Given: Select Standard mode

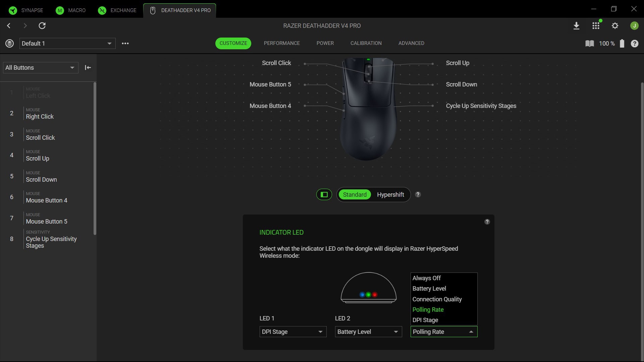Looking at the screenshot, I should point(355,195).
